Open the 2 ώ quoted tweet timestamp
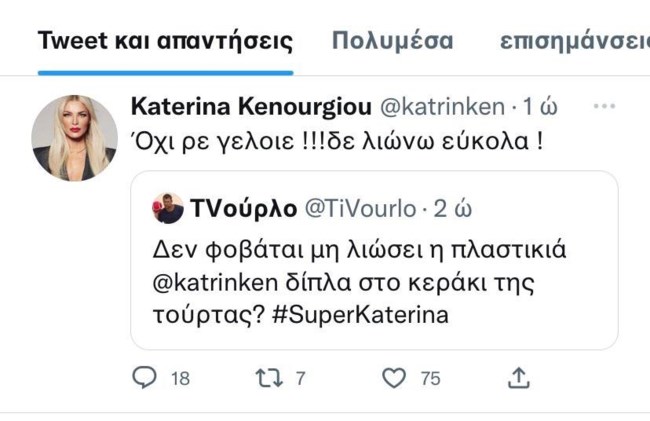The height and width of the screenshot is (421, 650). click(453, 209)
